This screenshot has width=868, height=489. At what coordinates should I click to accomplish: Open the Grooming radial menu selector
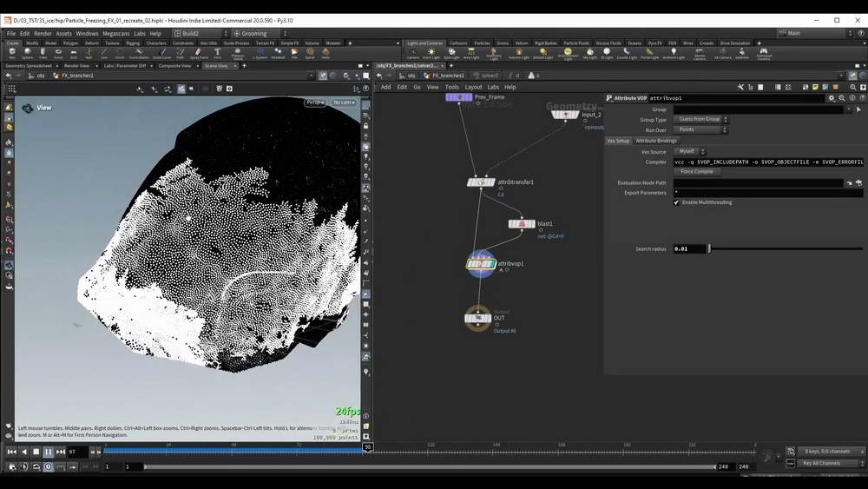(260, 34)
